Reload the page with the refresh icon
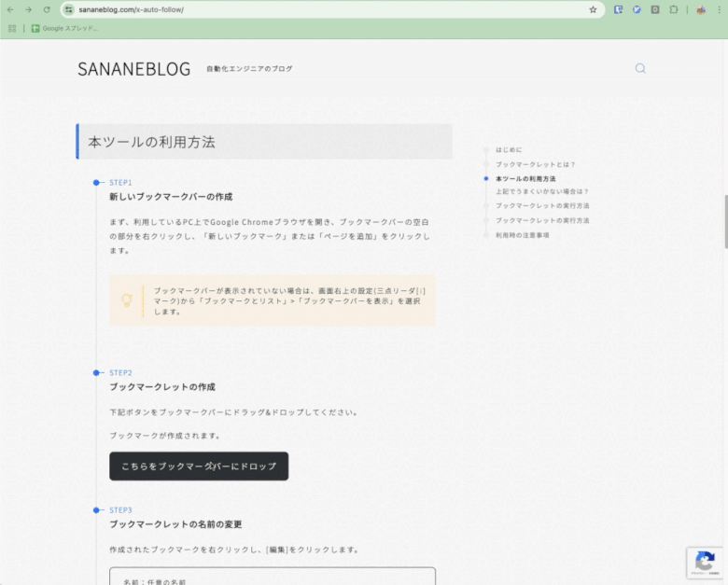Viewport: 728px width, 585px height. [x=47, y=9]
